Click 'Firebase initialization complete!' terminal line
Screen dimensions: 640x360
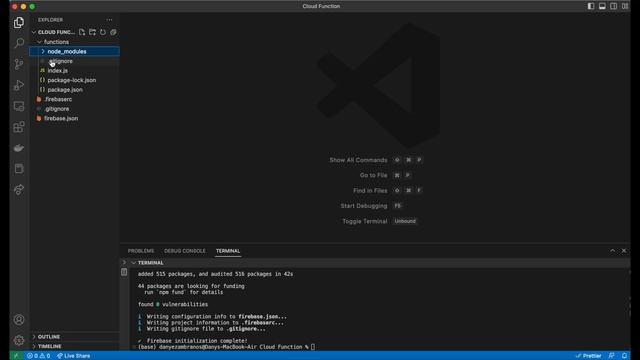click(x=197, y=341)
